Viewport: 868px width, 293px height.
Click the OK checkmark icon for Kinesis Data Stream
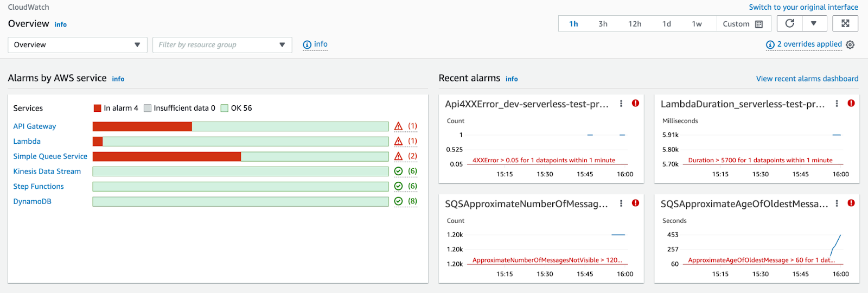(399, 171)
